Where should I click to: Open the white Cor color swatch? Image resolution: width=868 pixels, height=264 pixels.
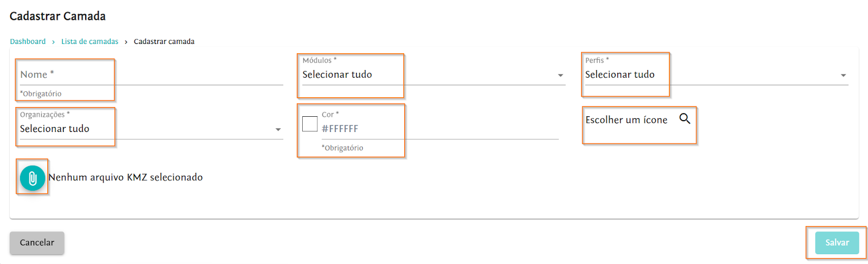click(310, 124)
